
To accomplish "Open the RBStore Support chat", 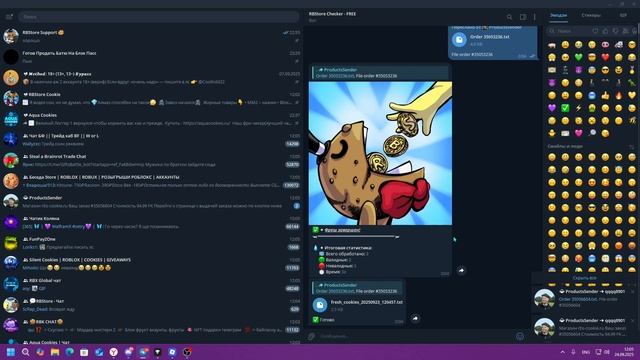I will [151, 36].
